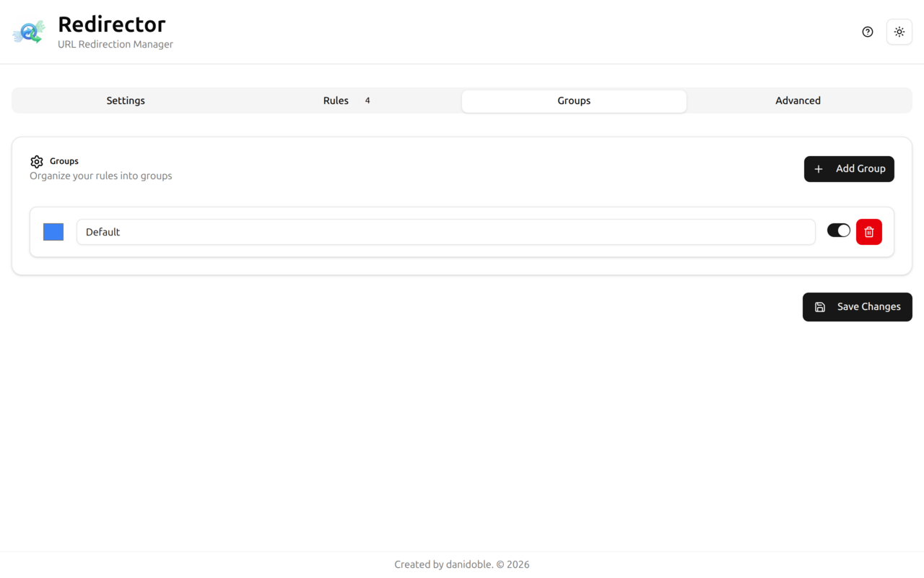The image size is (924, 578).
Task: Click the Add Group button
Action: point(849,168)
